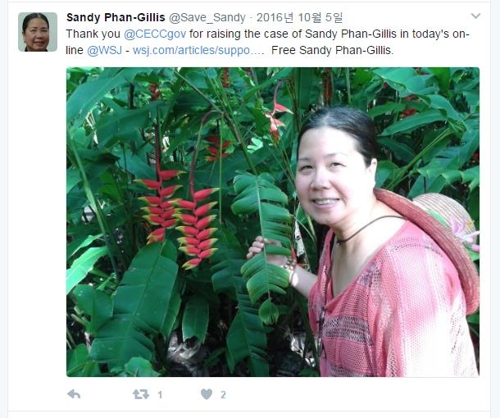
Task: Follow the @WSJ mention
Action: 104,50
